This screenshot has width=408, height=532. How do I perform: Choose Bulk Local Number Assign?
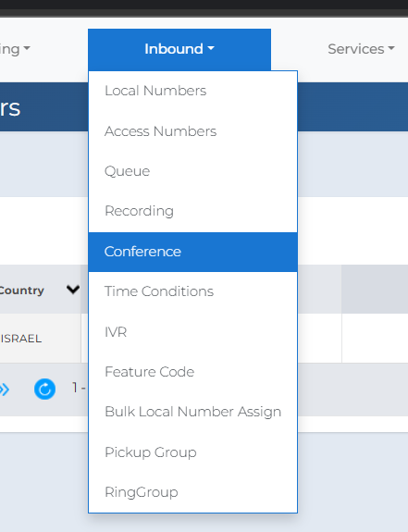(x=192, y=412)
